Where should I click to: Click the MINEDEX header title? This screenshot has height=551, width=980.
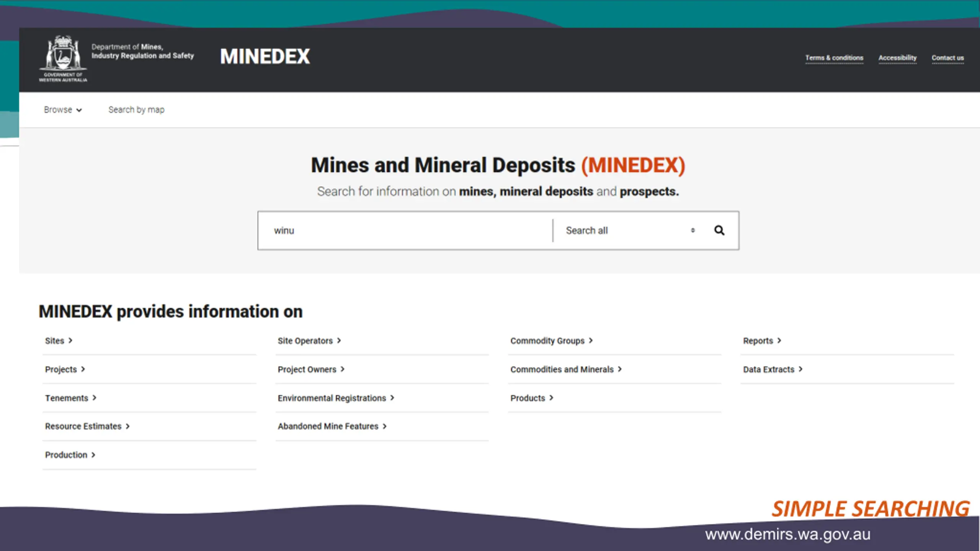point(265,57)
